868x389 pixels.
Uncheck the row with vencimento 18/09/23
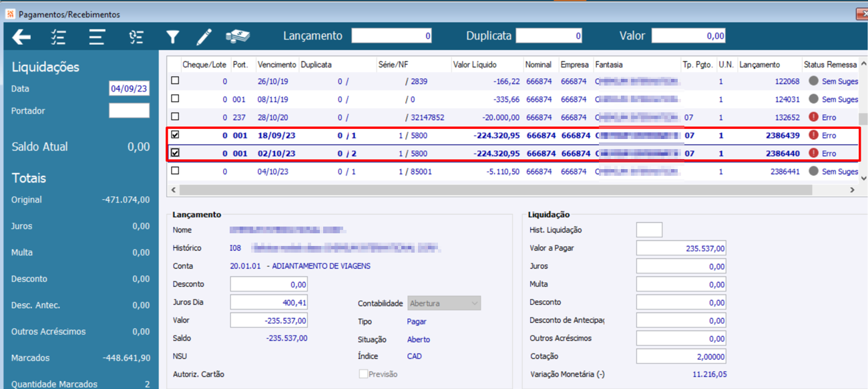175,134
